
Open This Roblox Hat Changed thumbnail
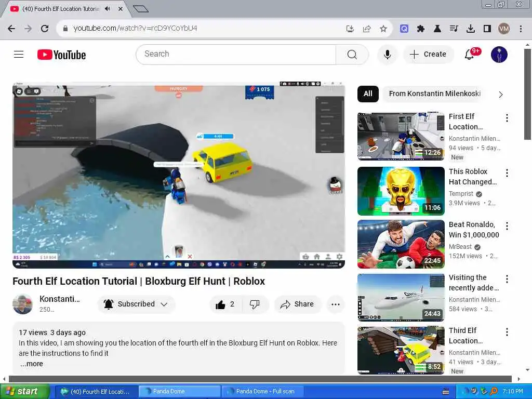point(401,191)
